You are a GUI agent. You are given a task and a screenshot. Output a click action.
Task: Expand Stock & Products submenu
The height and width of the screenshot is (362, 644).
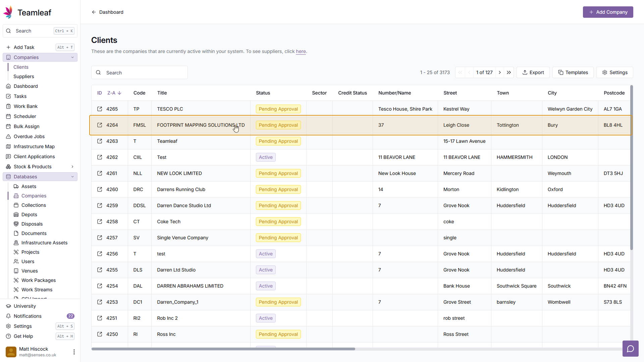(x=72, y=167)
